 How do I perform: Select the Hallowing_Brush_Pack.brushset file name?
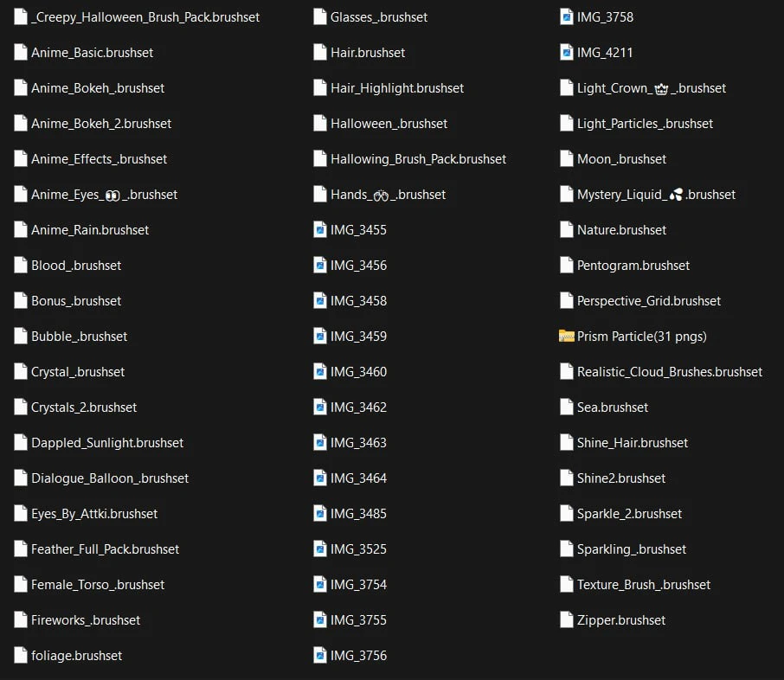(x=418, y=159)
